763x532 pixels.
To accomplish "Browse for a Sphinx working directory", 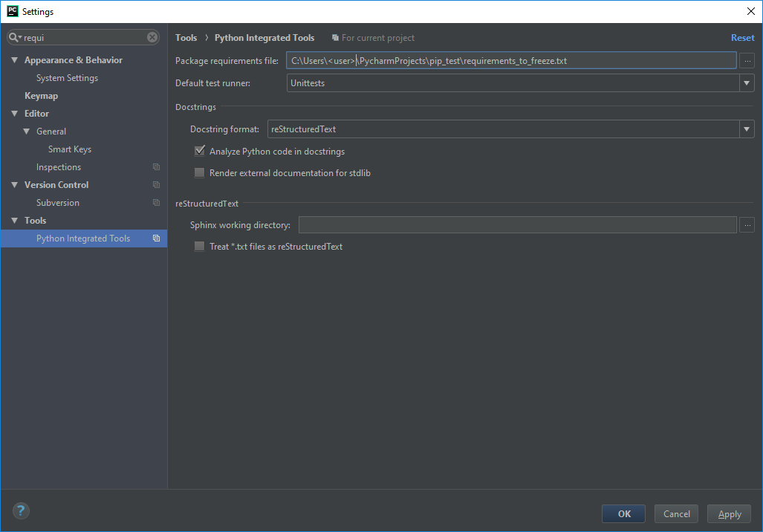I will point(747,224).
